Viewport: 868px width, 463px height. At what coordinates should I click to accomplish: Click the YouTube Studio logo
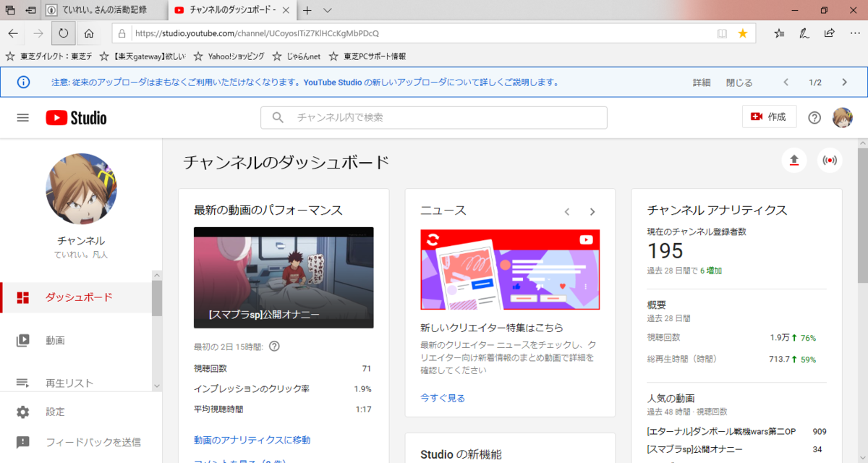pyautogui.click(x=76, y=117)
